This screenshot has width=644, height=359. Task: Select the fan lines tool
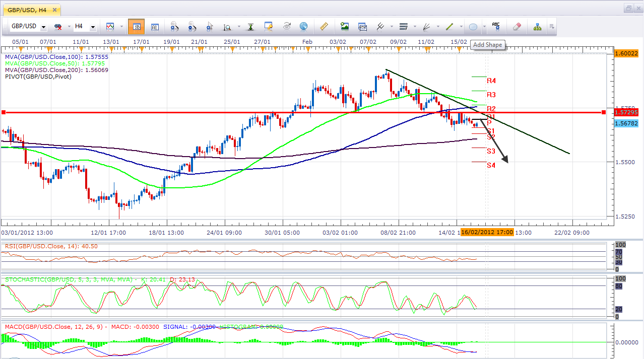(x=426, y=26)
